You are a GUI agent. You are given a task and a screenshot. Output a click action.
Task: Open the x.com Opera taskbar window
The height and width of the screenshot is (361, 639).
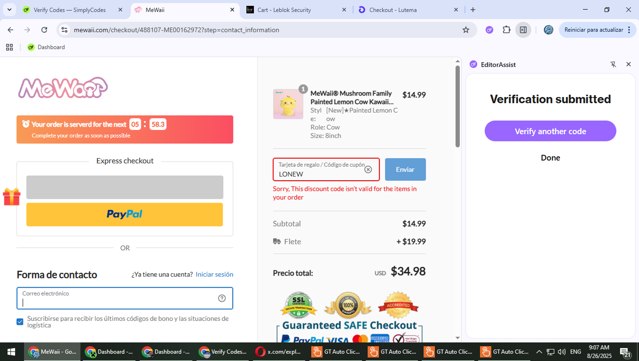[279, 352]
